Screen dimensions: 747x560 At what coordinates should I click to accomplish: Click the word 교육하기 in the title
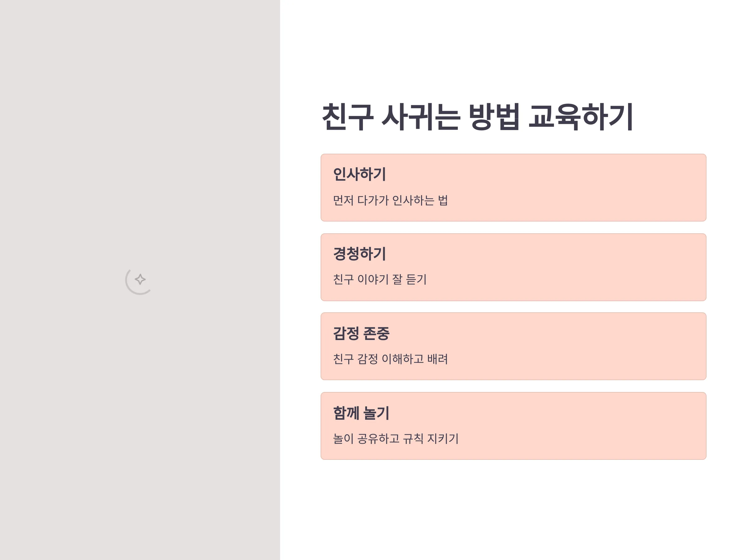point(581,117)
